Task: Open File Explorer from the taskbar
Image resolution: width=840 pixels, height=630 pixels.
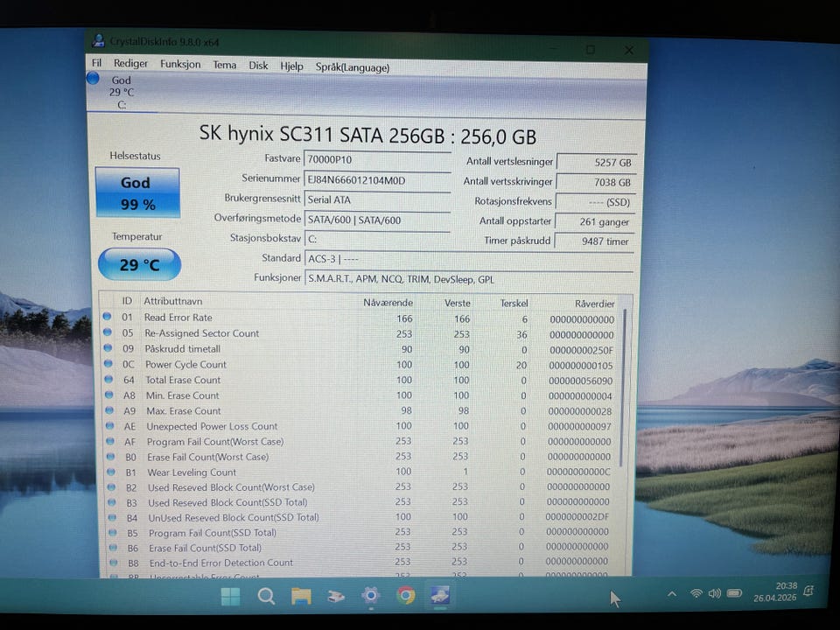Action: click(301, 596)
